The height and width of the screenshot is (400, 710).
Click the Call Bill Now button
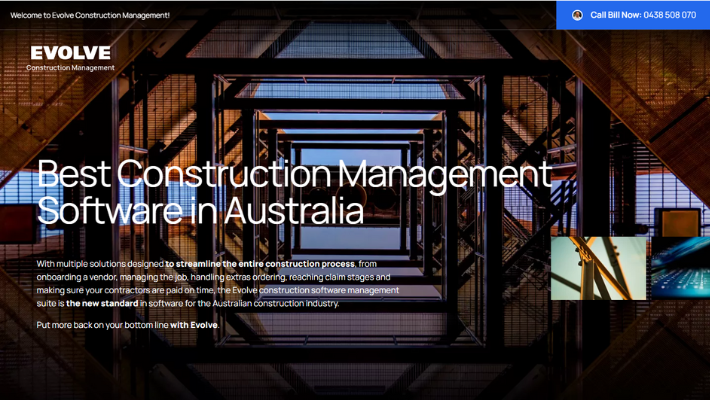pos(633,15)
